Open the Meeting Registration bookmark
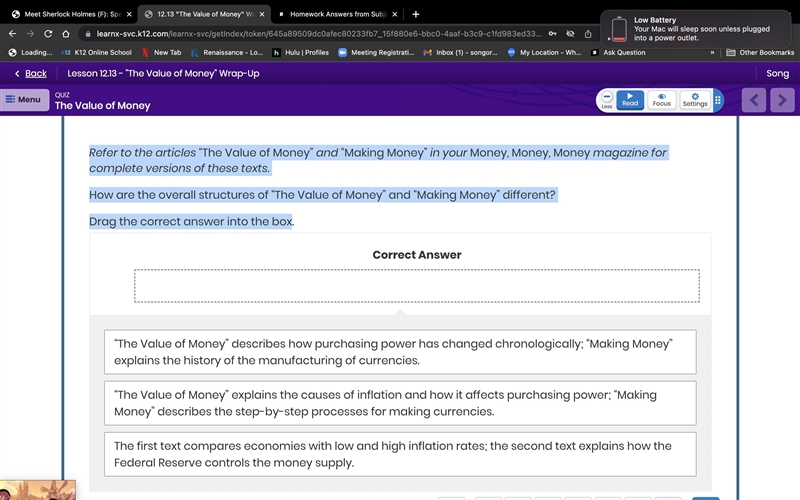 pos(377,52)
